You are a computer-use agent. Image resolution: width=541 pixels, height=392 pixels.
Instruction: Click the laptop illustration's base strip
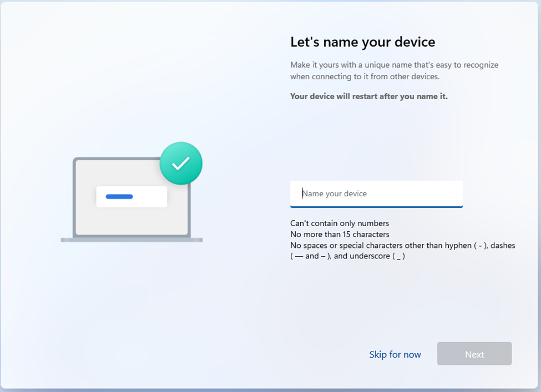click(132, 240)
